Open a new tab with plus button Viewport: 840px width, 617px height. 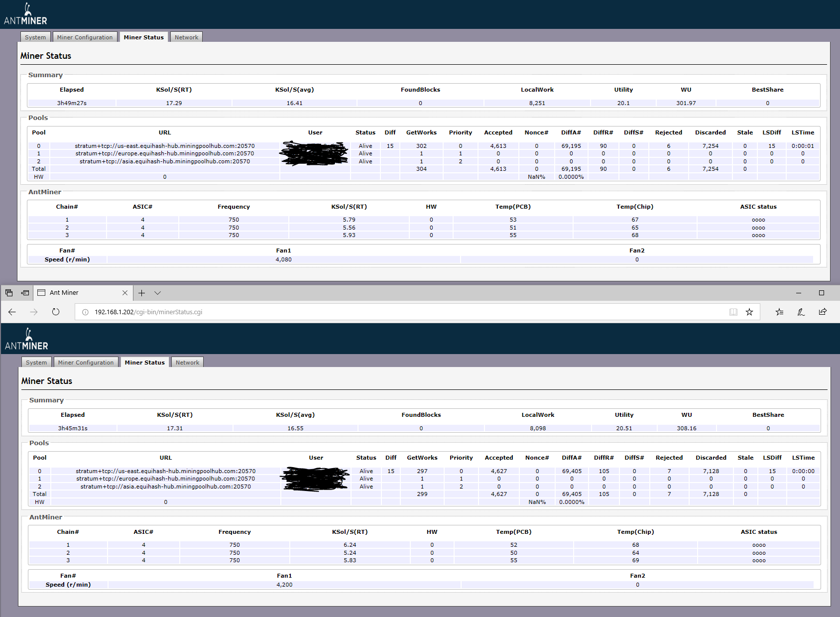[141, 293]
